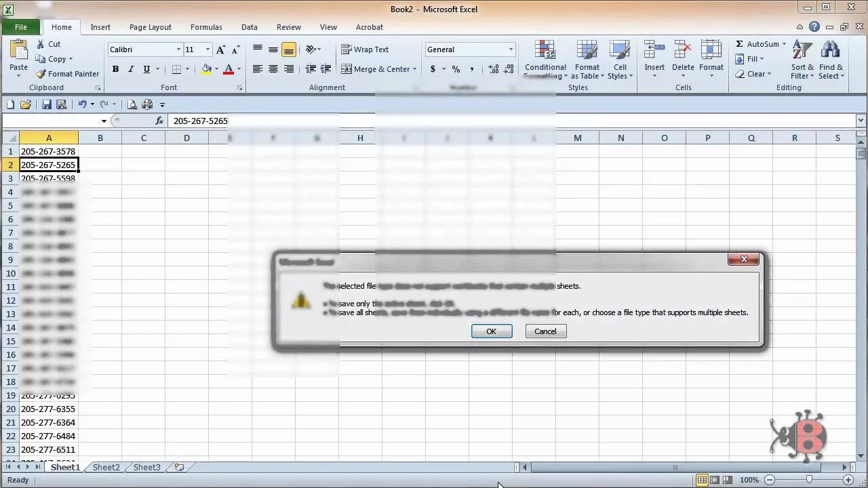This screenshot has width=868, height=488.
Task: Switch to the Insert tab
Action: [100, 27]
